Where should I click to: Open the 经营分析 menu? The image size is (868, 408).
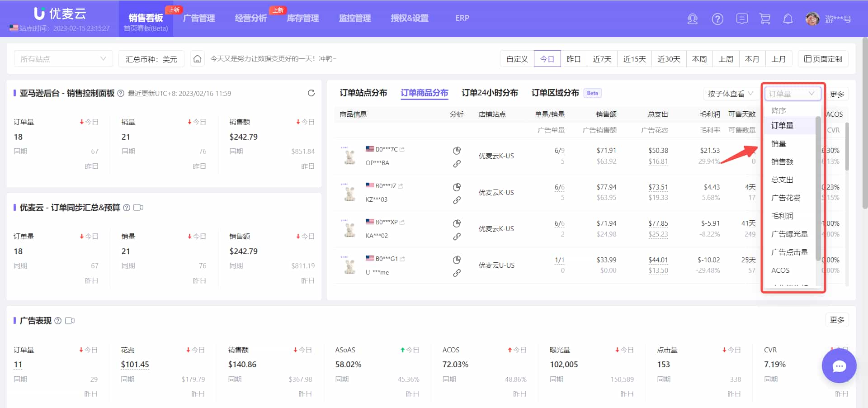(x=251, y=18)
